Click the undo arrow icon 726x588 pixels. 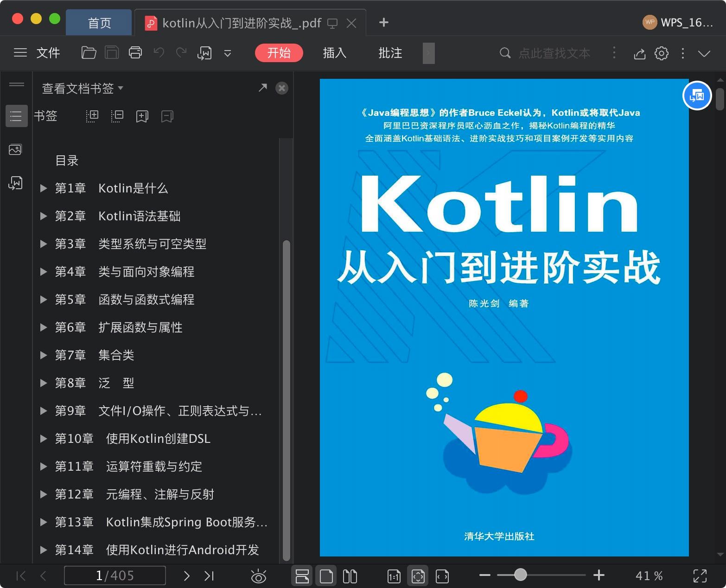pyautogui.click(x=159, y=53)
